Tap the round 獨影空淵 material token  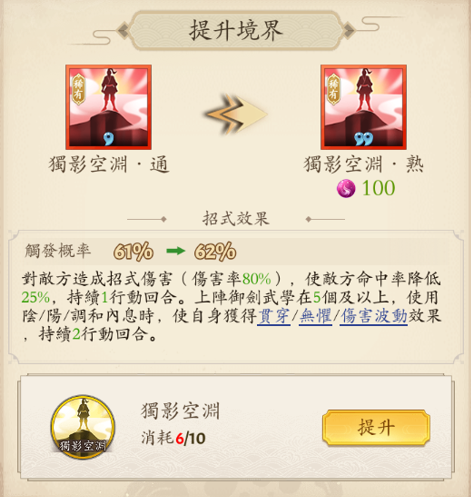[x=83, y=426]
